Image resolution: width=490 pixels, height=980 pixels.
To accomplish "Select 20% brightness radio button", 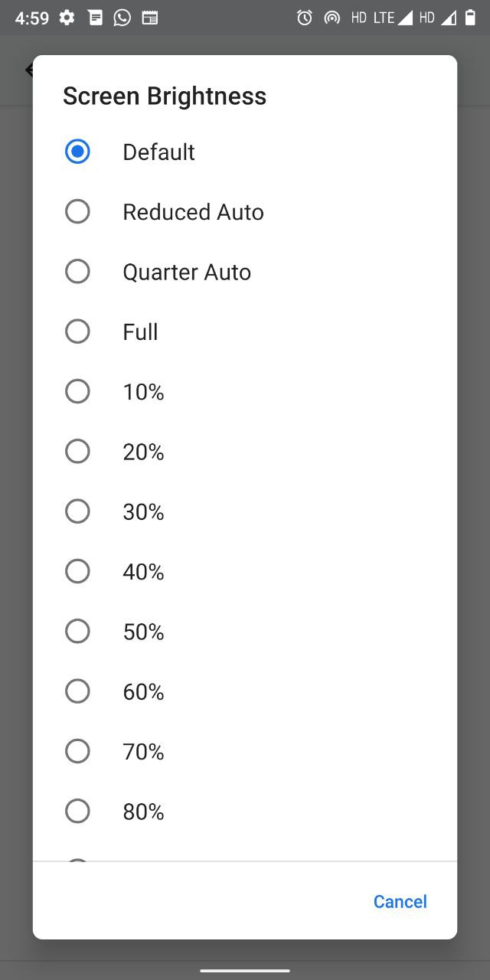I will [x=77, y=451].
